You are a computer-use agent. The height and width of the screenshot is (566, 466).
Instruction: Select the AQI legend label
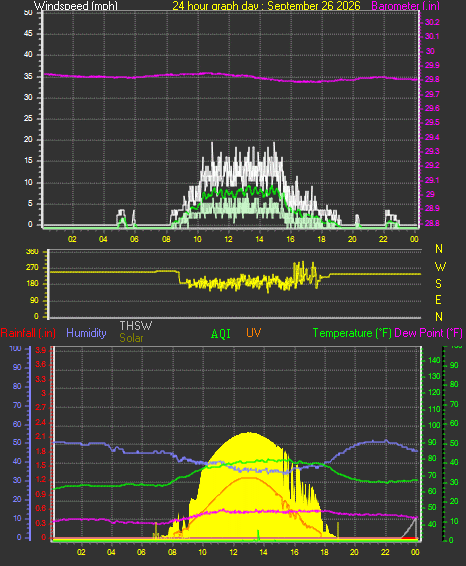pyautogui.click(x=221, y=334)
